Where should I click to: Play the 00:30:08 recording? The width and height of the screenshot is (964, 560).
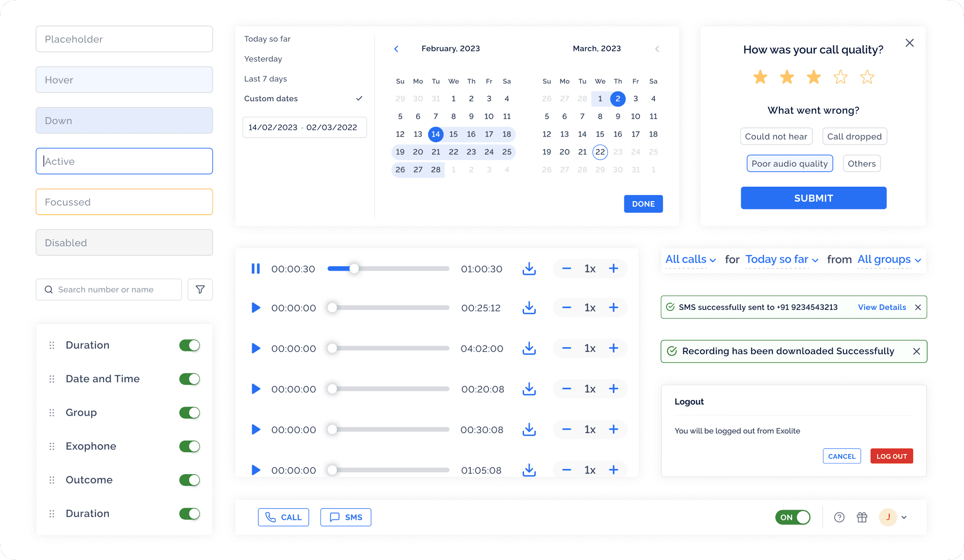point(255,429)
